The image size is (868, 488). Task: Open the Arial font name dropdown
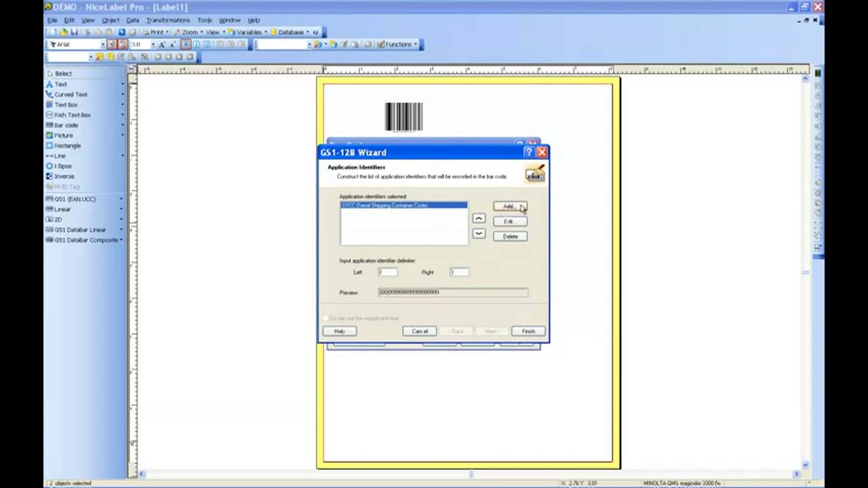[102, 44]
